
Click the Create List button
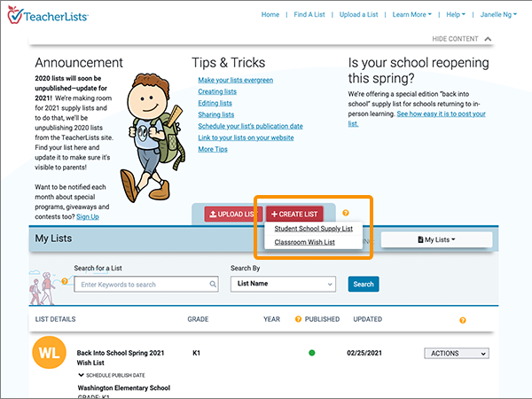(x=294, y=214)
